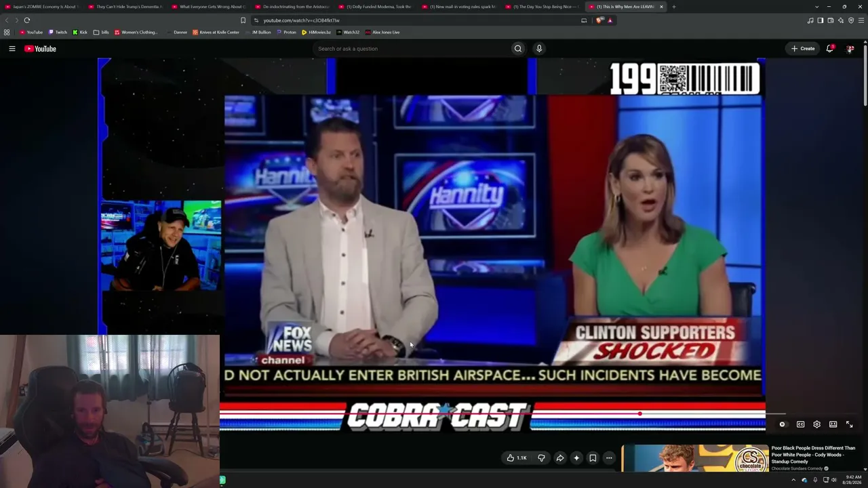The height and width of the screenshot is (488, 868).
Task: Open the Chocolate Sundaes Comedy channel name
Action: pyautogui.click(x=797, y=468)
